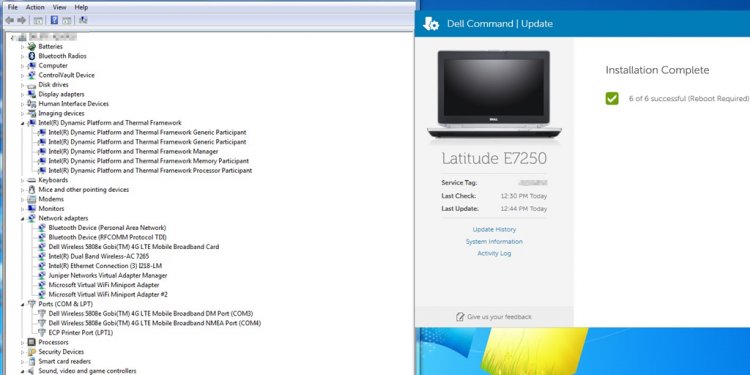The image size is (750, 375).
Task: Collapse the Intel Dynamic Platform and Thermal Framework node
Action: click(x=22, y=123)
